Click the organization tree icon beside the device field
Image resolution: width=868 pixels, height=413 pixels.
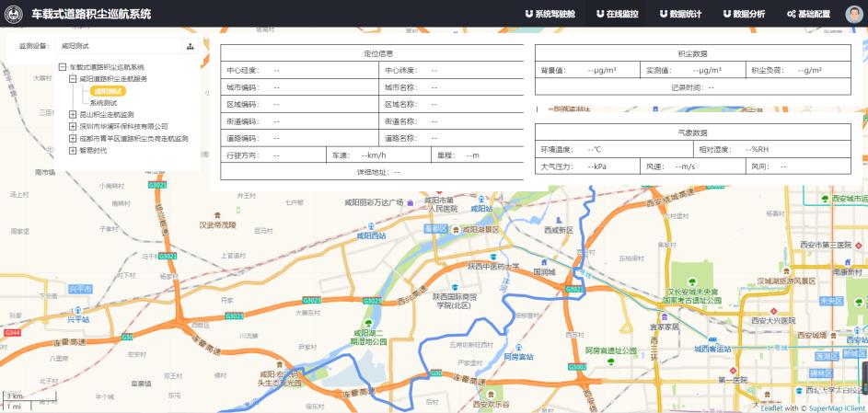point(191,45)
